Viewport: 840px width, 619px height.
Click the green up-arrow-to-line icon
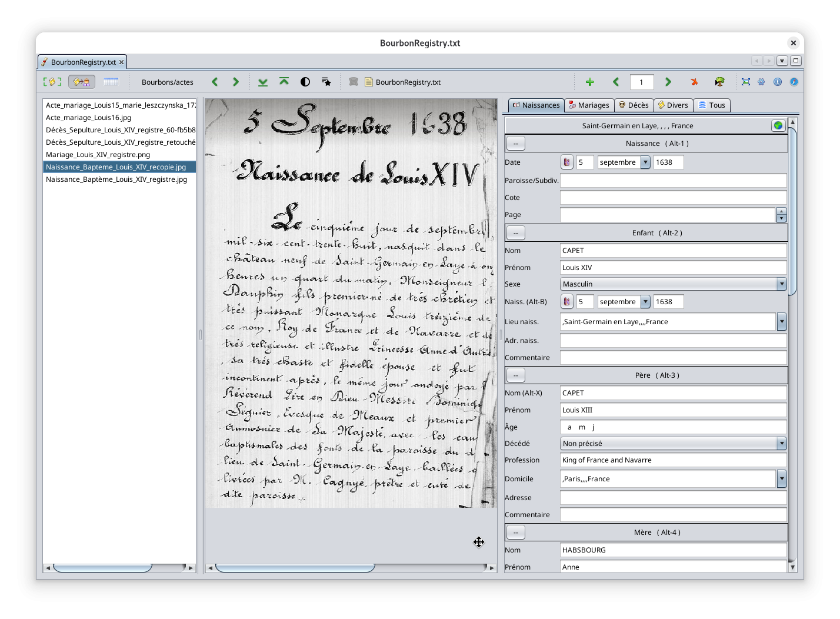click(x=284, y=82)
